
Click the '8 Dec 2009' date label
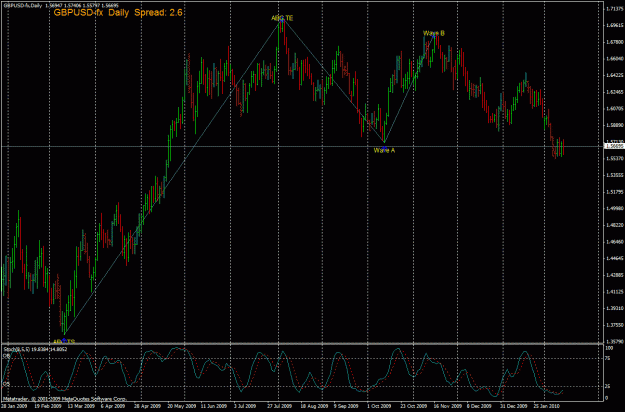point(480,406)
